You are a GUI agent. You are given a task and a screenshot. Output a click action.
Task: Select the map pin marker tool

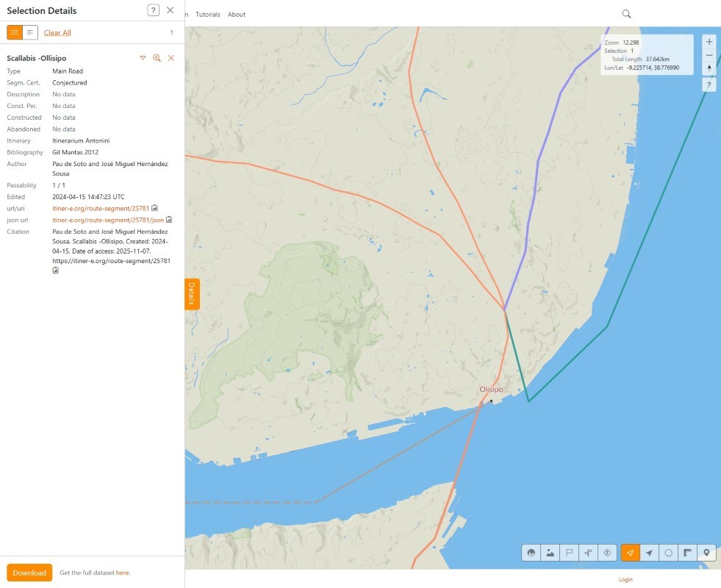(x=706, y=553)
